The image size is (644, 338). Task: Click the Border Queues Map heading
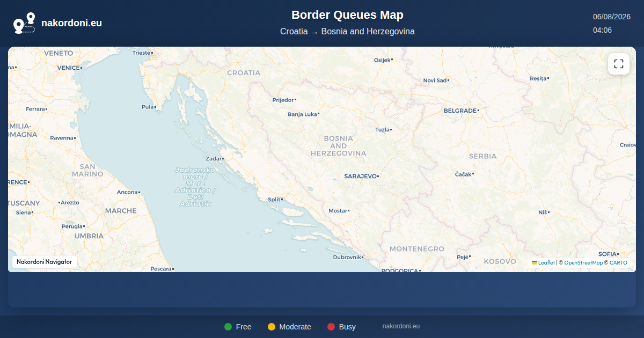click(x=347, y=15)
